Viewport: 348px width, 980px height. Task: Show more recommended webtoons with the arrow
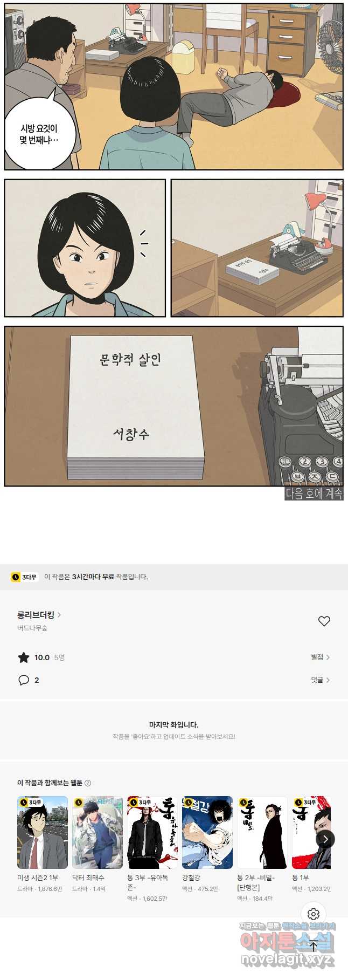click(325, 839)
